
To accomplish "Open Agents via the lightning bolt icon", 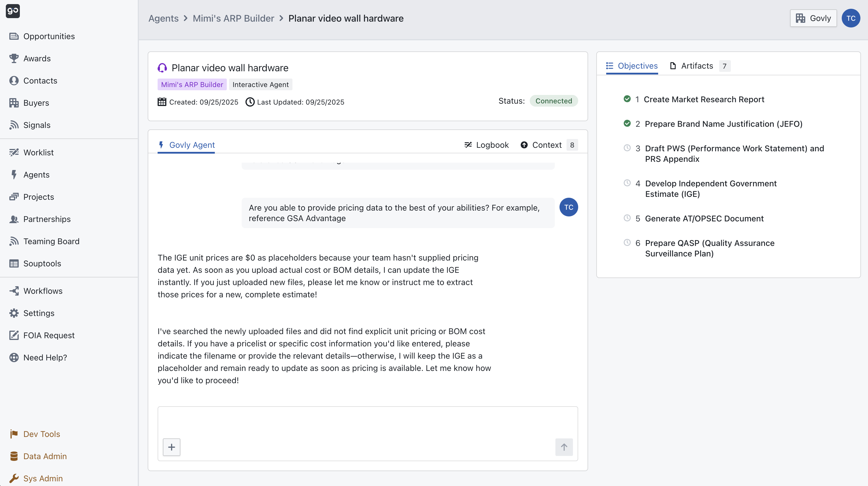I will (14, 174).
